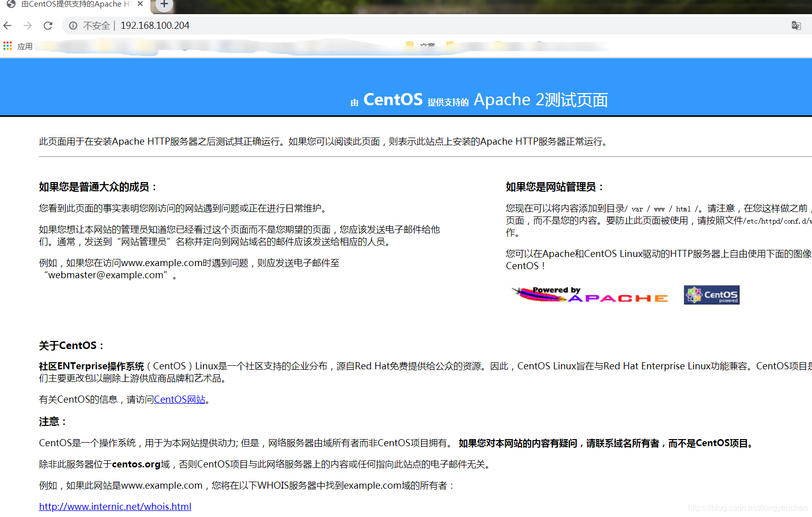Click the webmaster@example.com text

106,275
